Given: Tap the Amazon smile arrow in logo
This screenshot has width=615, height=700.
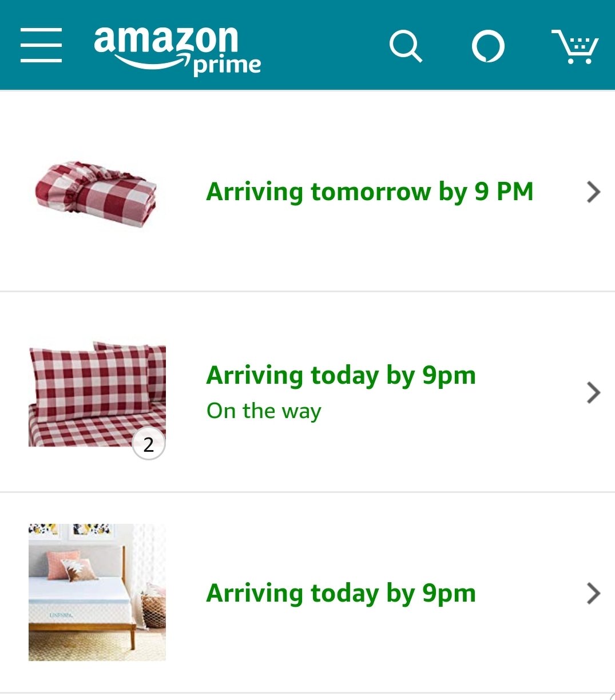Looking at the screenshot, I should (x=152, y=61).
